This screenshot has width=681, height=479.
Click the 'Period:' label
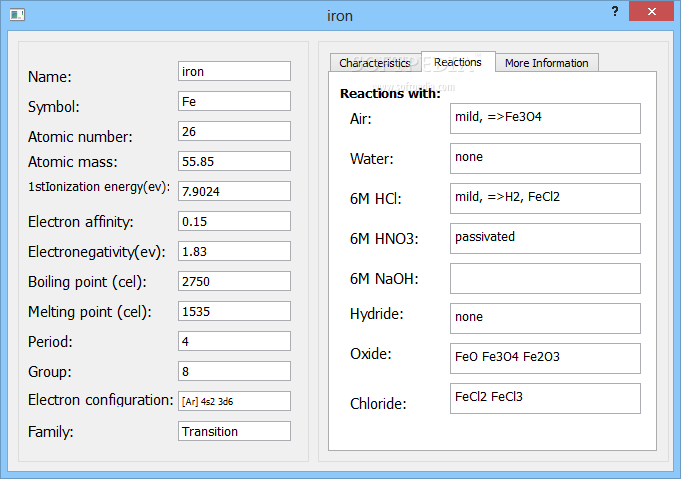pyautogui.click(x=50, y=342)
